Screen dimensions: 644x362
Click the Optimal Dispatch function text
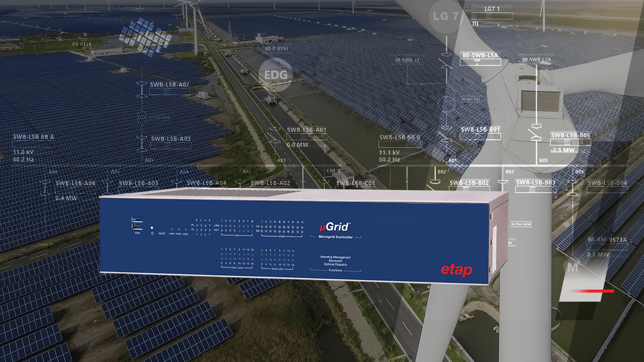coord(336,264)
